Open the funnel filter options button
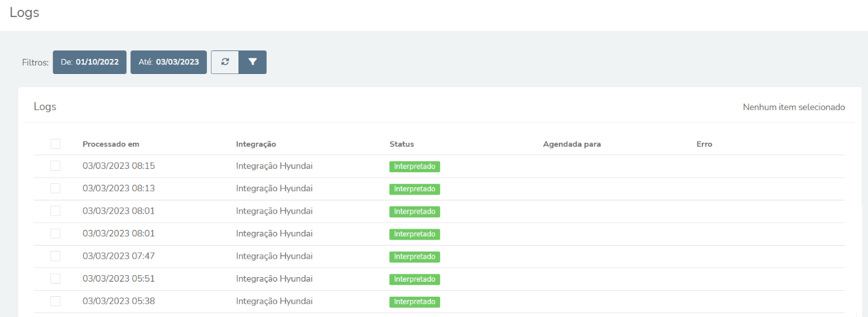The image size is (868, 317). coord(253,62)
